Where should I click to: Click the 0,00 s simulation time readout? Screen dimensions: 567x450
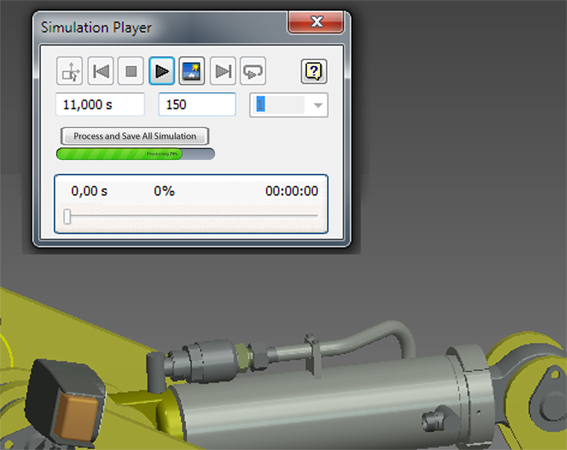click(x=89, y=191)
